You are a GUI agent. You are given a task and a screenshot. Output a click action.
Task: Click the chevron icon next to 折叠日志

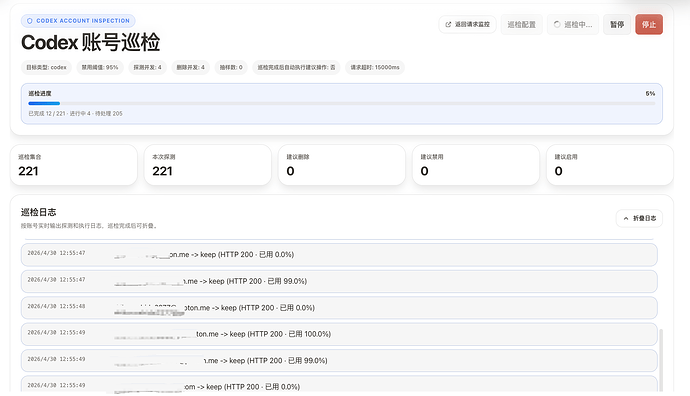coord(626,218)
